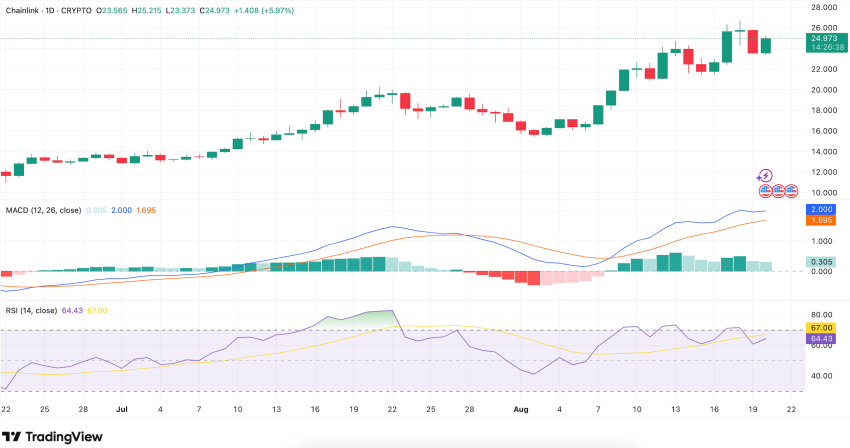Click the histogram value label 0.305

(x=825, y=262)
